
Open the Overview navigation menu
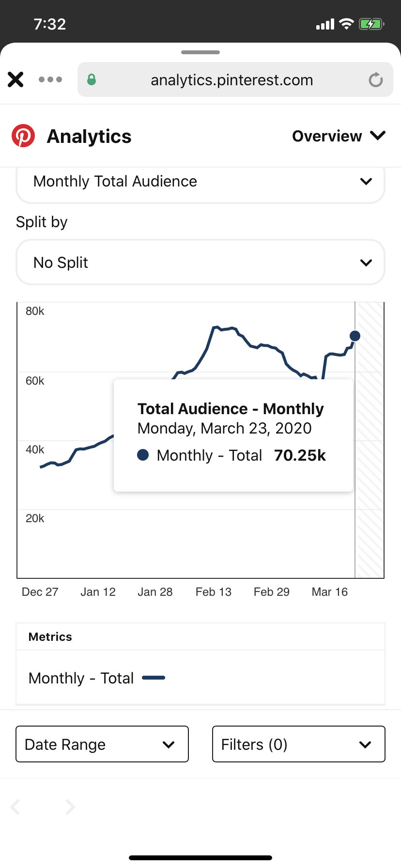[339, 136]
